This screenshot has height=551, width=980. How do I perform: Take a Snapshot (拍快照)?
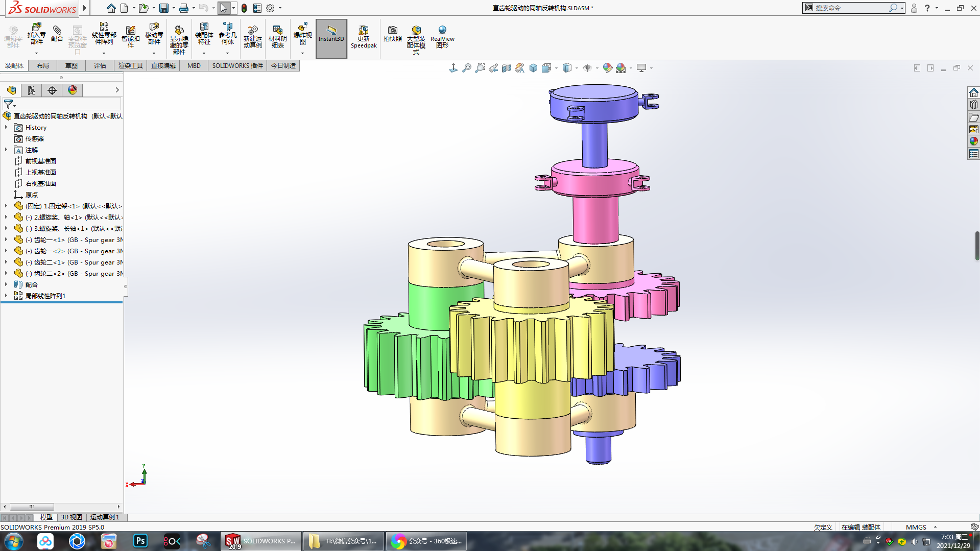pos(392,34)
